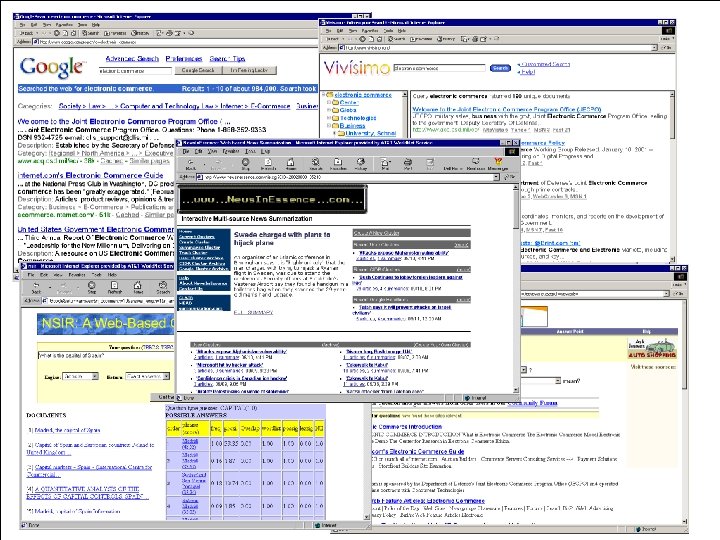Click the Vivisimo tree pane scrollbar up arrow
The width and height of the screenshot is (720, 540).
[405, 95]
